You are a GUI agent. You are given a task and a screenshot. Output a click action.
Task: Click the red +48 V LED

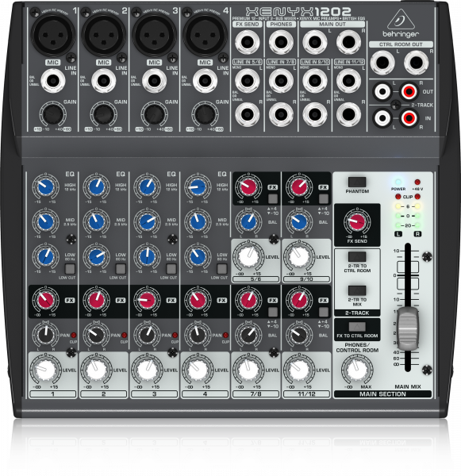tap(417, 182)
